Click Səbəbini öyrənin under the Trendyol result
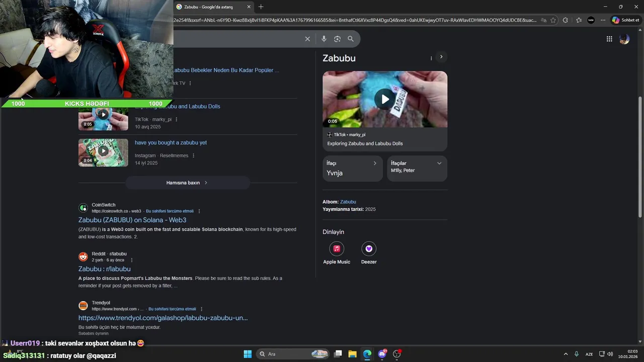Viewport: 644px width, 362px height. pos(93,333)
